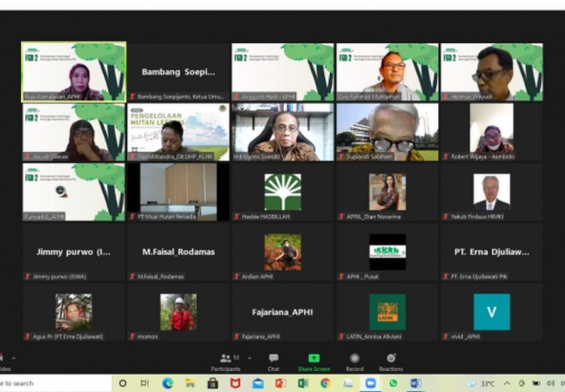Click momon's profile photo with helmet
565x392 pixels.
[178, 312]
